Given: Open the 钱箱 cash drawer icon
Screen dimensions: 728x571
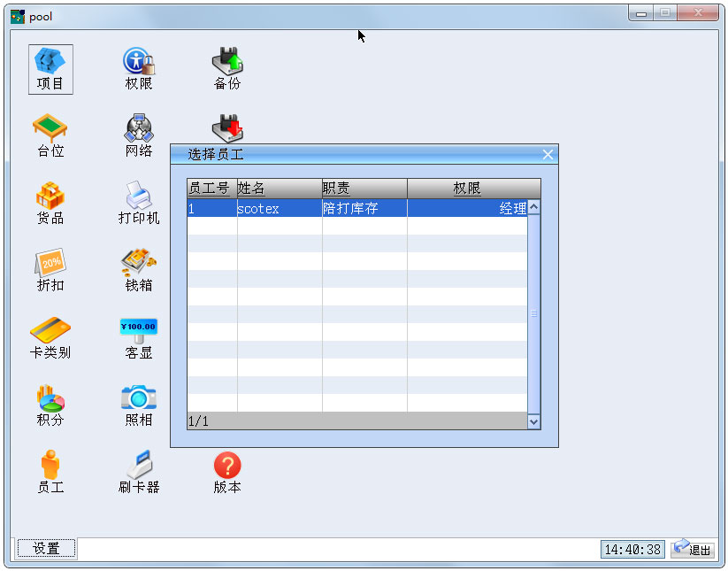Looking at the screenshot, I should [139, 271].
